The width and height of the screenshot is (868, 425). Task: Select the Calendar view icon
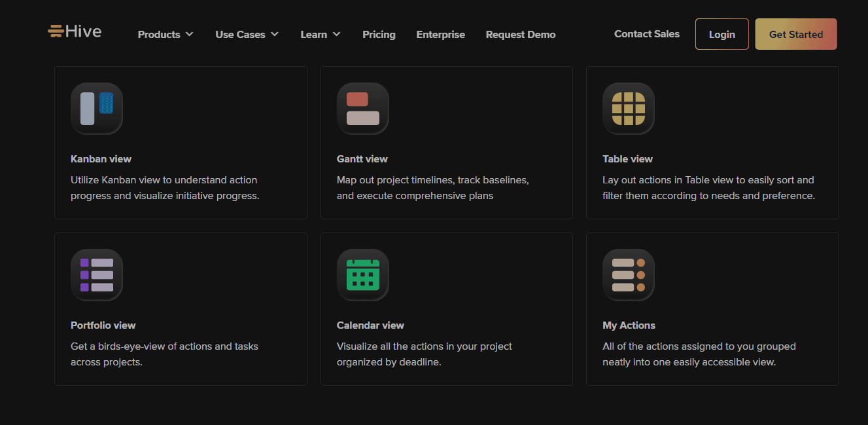(x=362, y=275)
